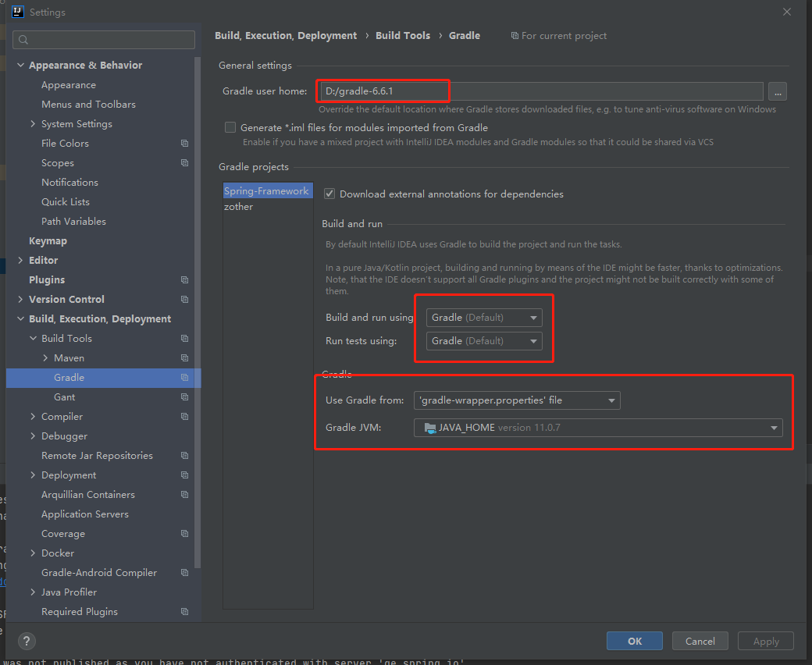Image resolution: width=812 pixels, height=665 pixels.
Task: Click the Gradle user home path field
Action: (541, 91)
